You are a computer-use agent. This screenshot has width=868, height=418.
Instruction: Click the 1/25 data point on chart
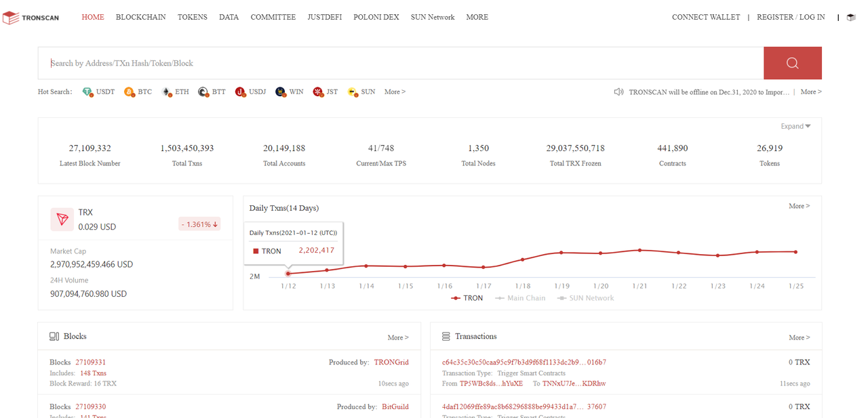click(795, 251)
